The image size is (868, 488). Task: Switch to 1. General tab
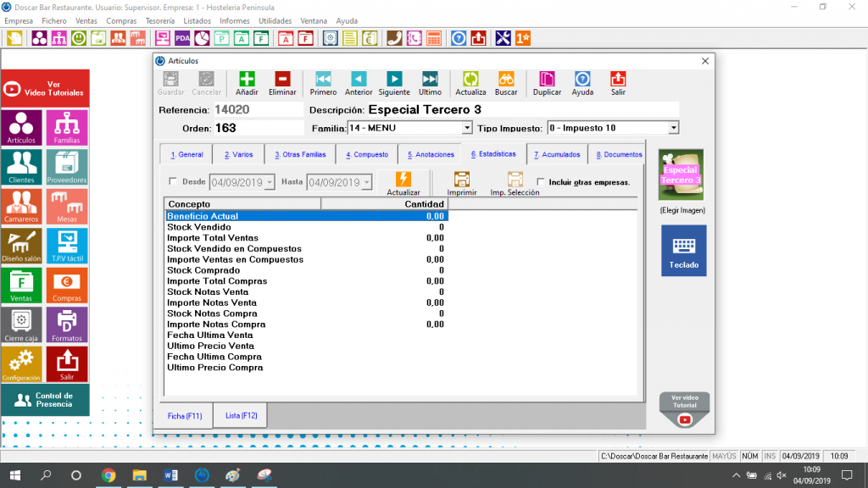186,154
